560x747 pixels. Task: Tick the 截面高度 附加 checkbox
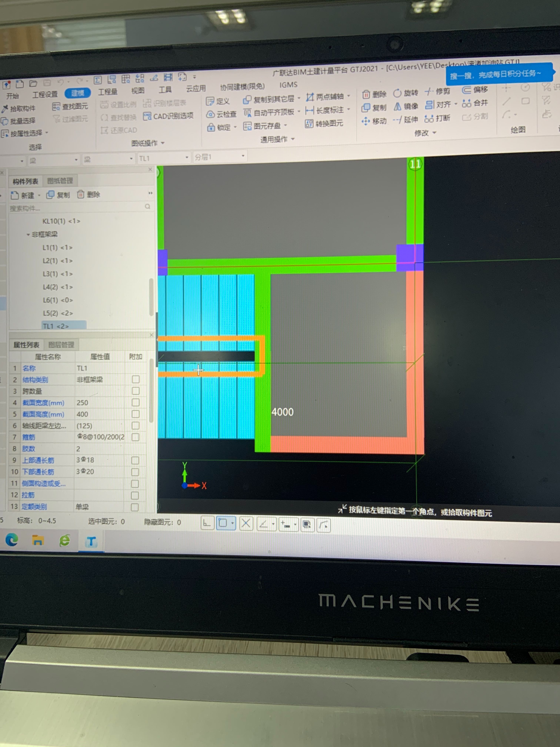click(136, 414)
